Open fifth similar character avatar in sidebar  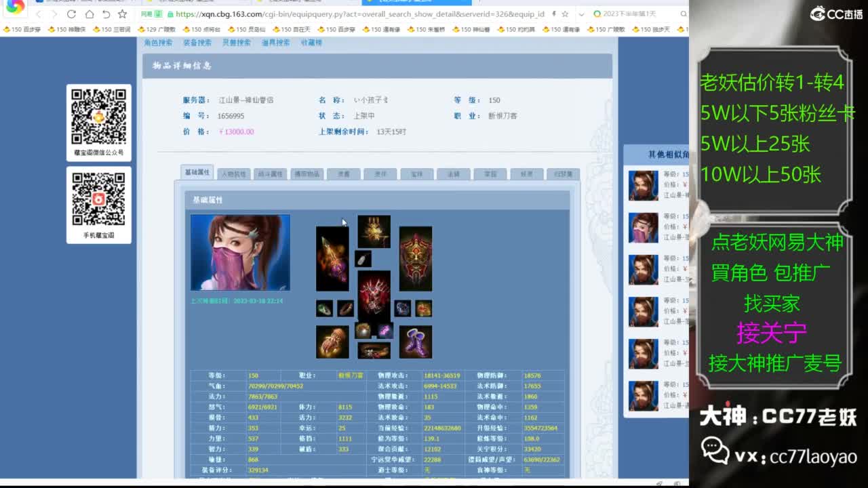point(643,354)
